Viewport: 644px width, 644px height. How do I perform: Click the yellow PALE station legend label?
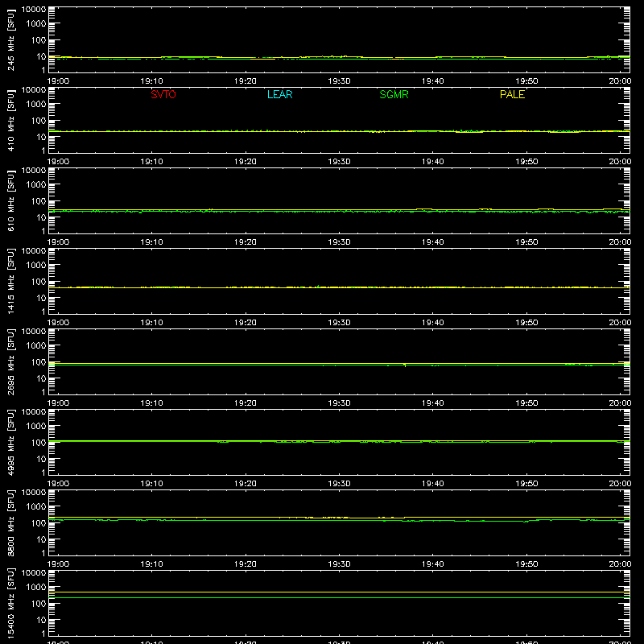512,94
